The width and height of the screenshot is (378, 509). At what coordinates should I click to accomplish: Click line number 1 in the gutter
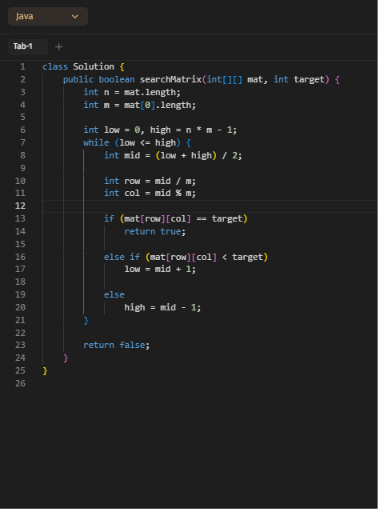23,67
